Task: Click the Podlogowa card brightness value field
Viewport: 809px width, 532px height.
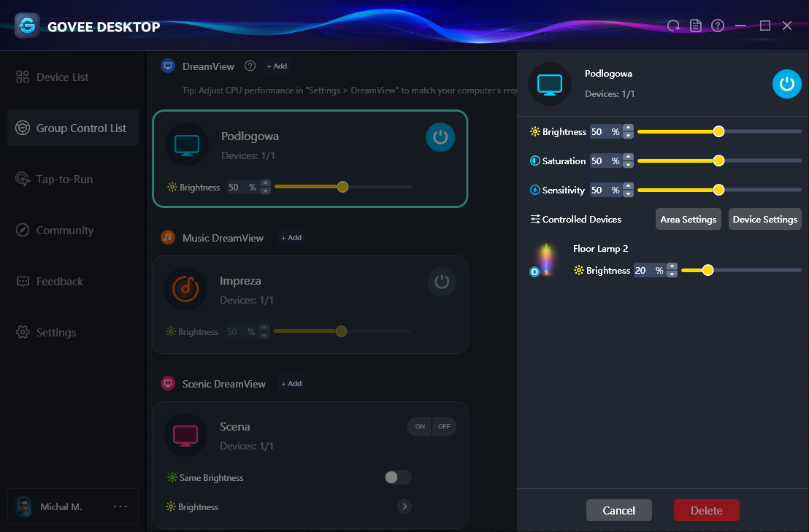Action: click(244, 187)
